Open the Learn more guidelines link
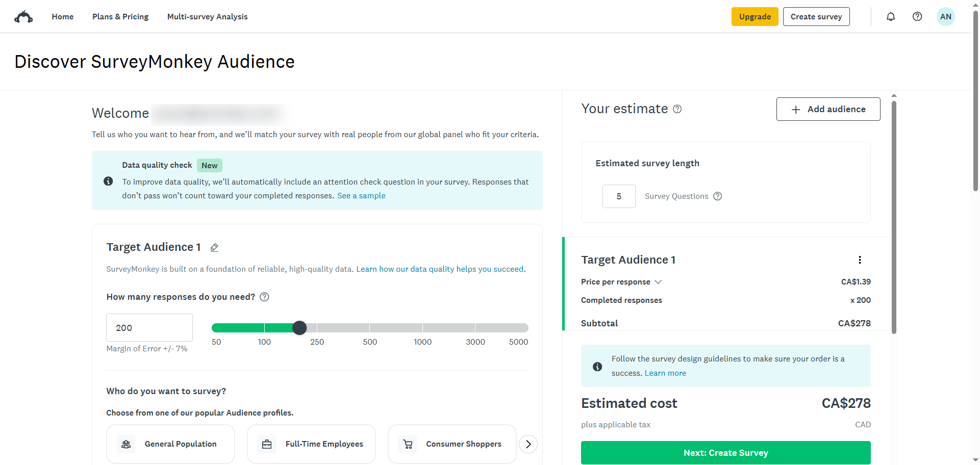Viewport: 980px width, 465px height. coord(665,373)
